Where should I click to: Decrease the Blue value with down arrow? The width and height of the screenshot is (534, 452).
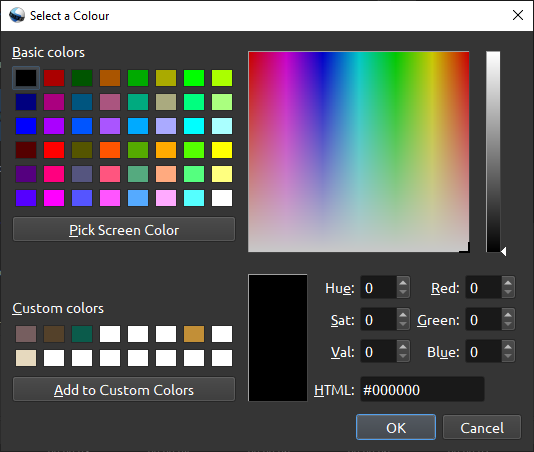(x=508, y=356)
